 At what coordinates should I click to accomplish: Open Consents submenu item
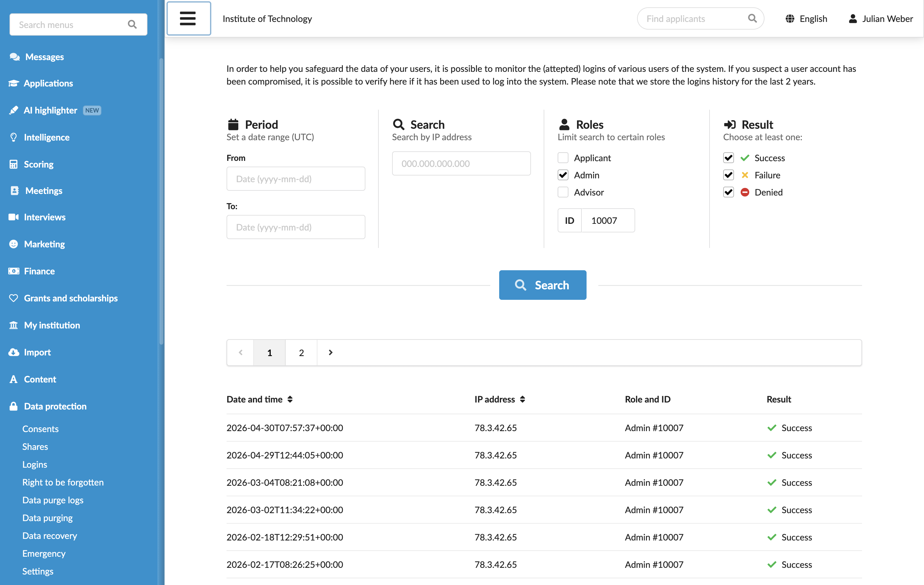click(x=40, y=429)
